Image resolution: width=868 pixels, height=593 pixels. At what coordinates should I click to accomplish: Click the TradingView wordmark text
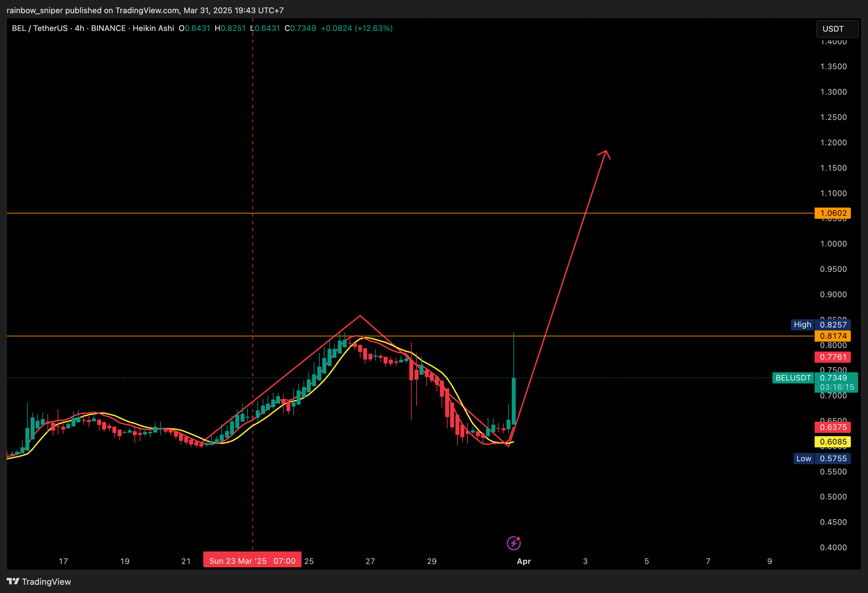point(46,582)
